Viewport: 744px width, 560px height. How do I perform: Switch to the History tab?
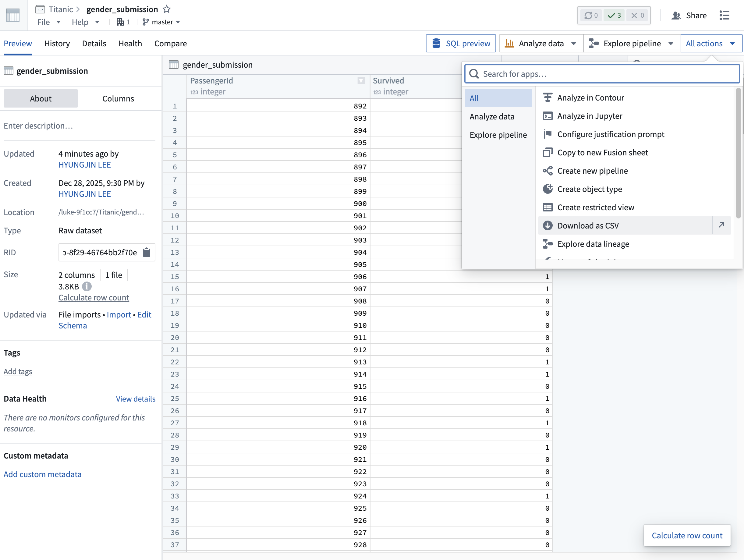tap(57, 43)
